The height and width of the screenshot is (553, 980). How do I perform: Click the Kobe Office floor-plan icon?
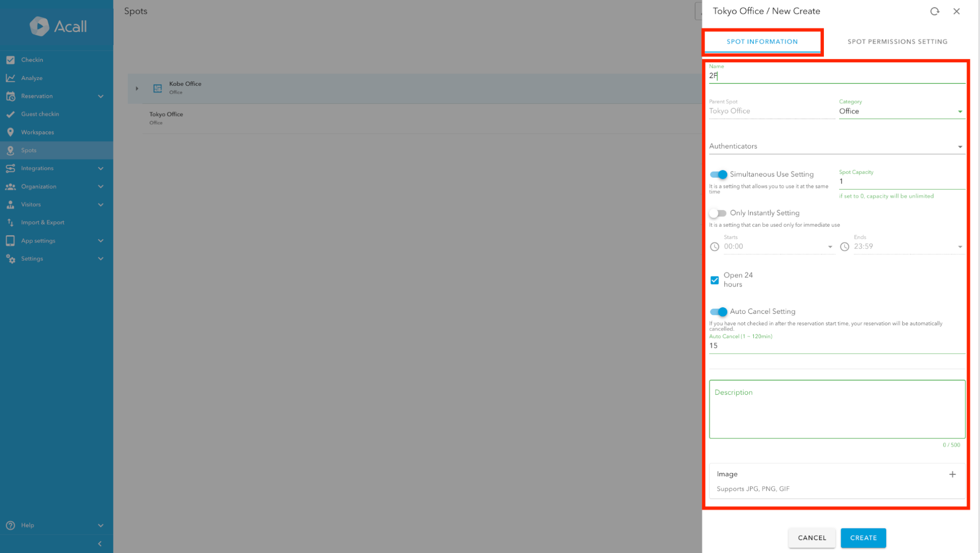158,88
